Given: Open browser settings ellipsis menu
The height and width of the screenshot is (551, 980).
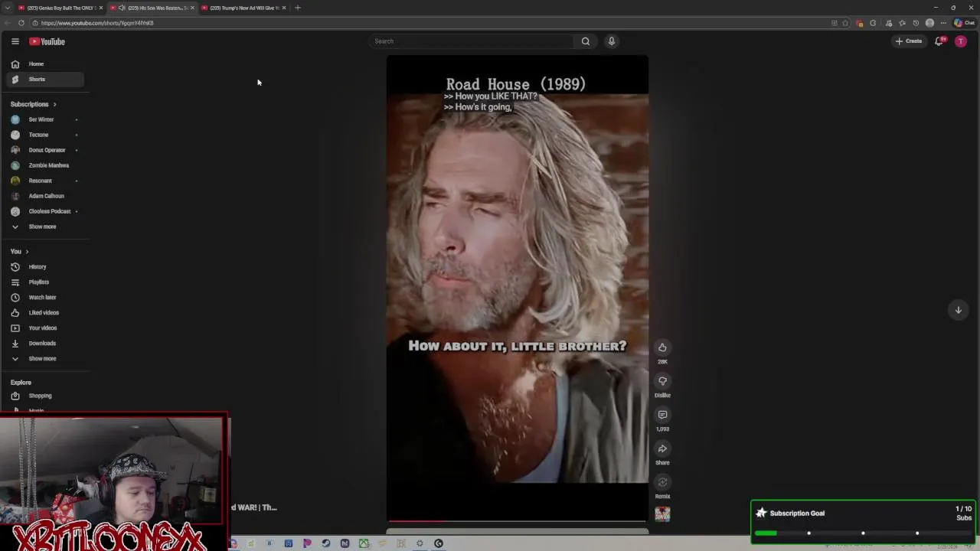Looking at the screenshot, I should pos(943,23).
